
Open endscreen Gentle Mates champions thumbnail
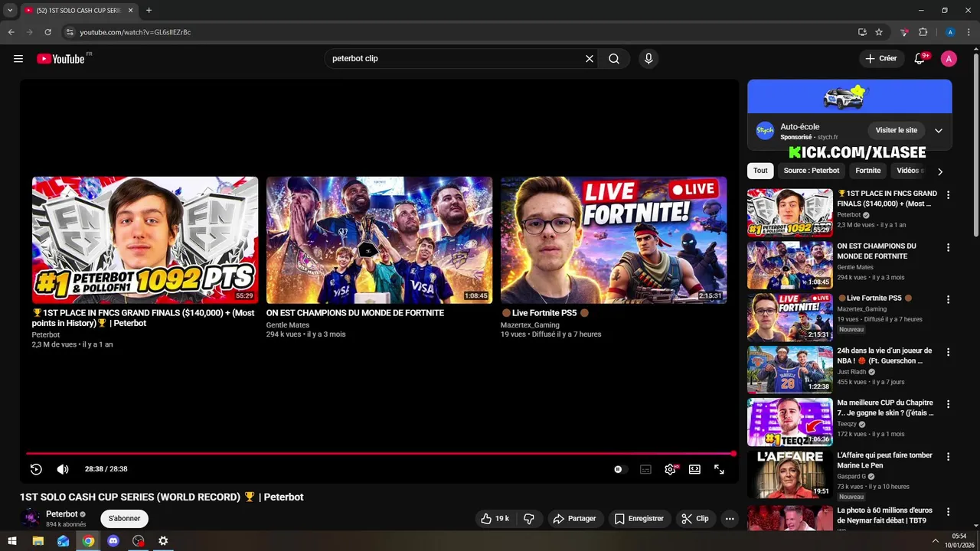click(x=379, y=240)
